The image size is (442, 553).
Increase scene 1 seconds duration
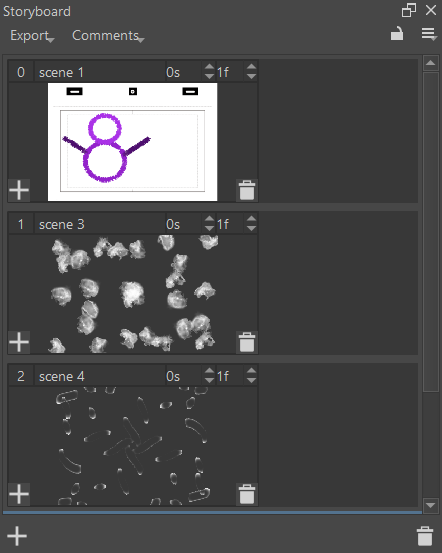(209, 67)
